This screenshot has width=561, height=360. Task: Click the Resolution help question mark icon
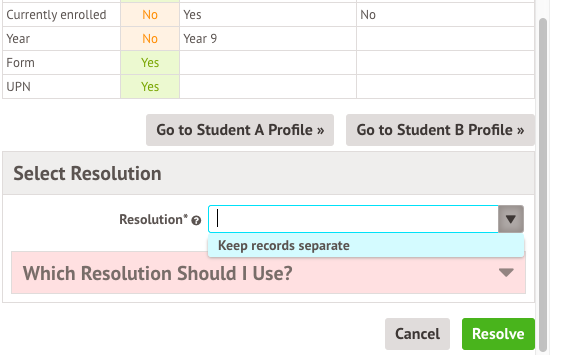196,220
